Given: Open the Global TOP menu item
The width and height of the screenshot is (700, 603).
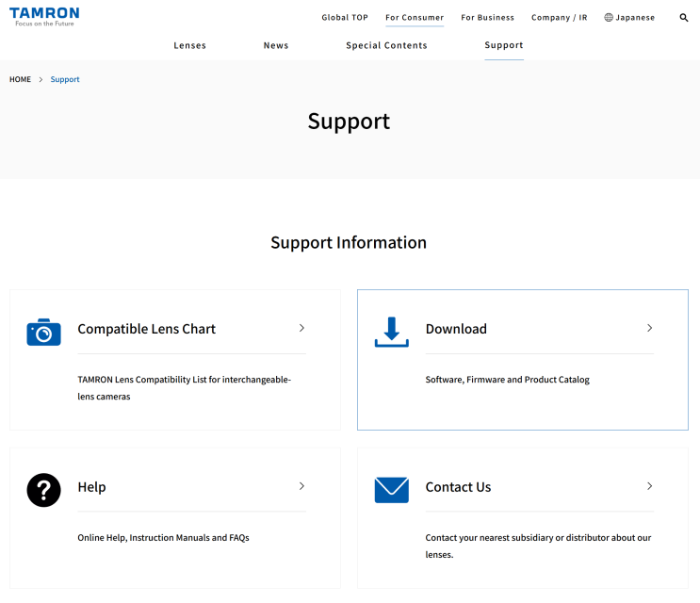Looking at the screenshot, I should point(345,17).
